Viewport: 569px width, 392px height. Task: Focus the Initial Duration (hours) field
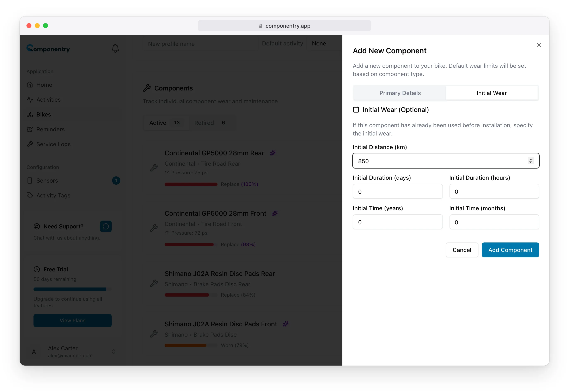click(x=494, y=191)
